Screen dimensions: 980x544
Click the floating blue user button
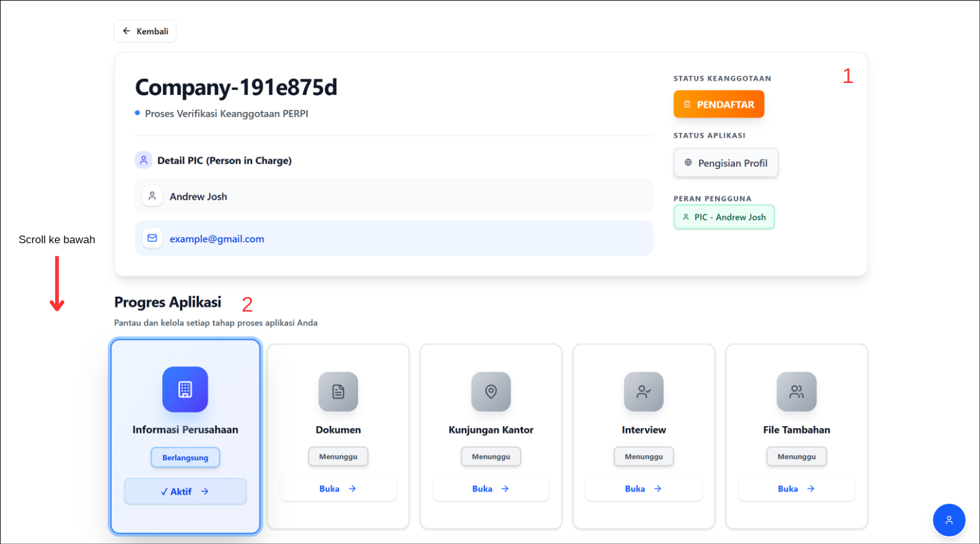point(948,520)
